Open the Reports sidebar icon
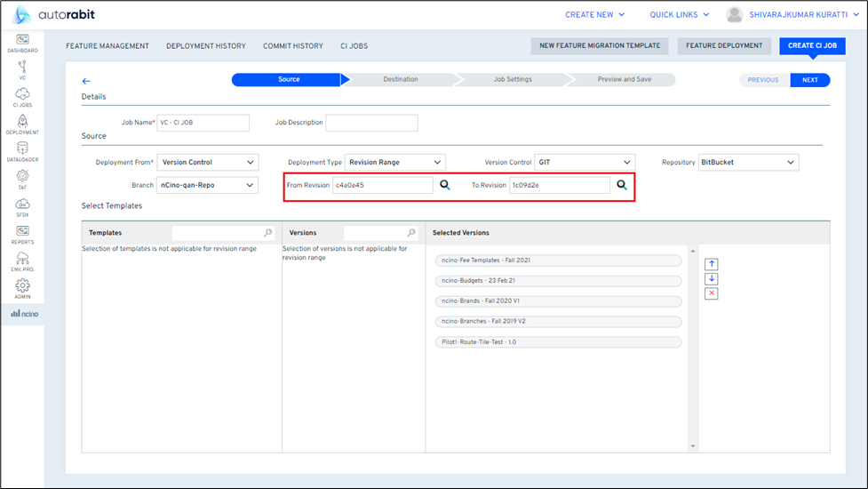Screen dimensions: 868x489 pos(22,234)
